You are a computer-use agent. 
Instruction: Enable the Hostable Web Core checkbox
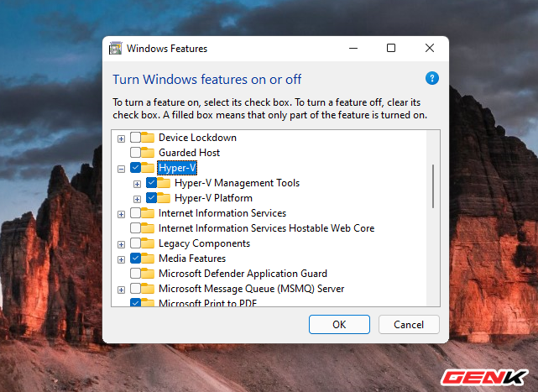click(135, 228)
